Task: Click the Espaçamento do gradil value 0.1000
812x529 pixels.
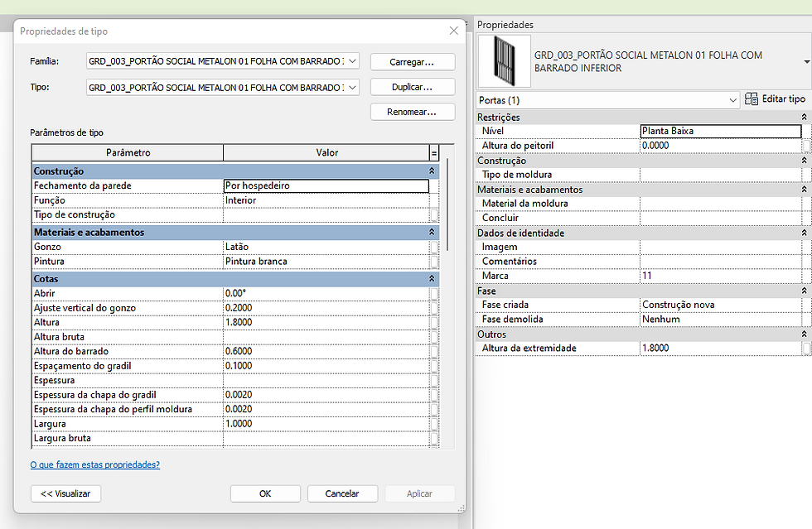Action: point(326,366)
